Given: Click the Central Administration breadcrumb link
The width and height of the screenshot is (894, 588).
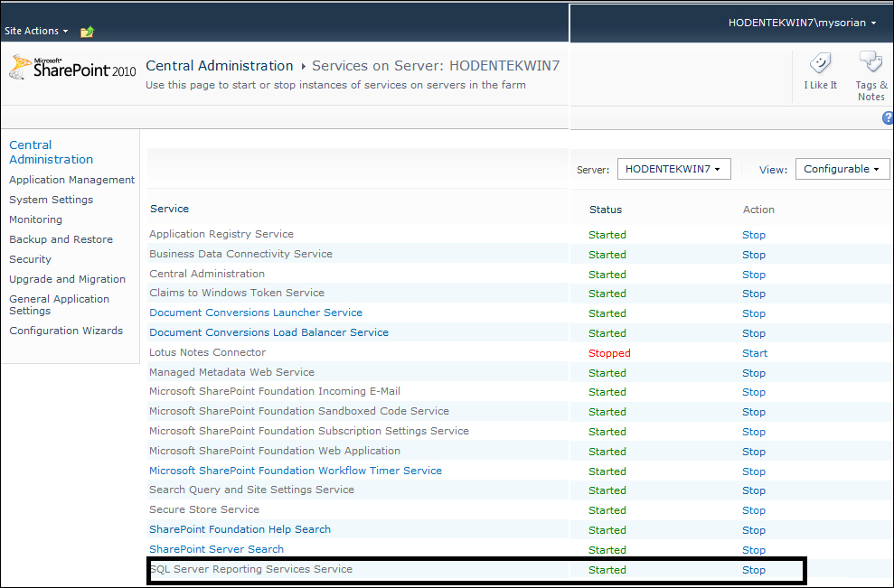Looking at the screenshot, I should tap(219, 65).
